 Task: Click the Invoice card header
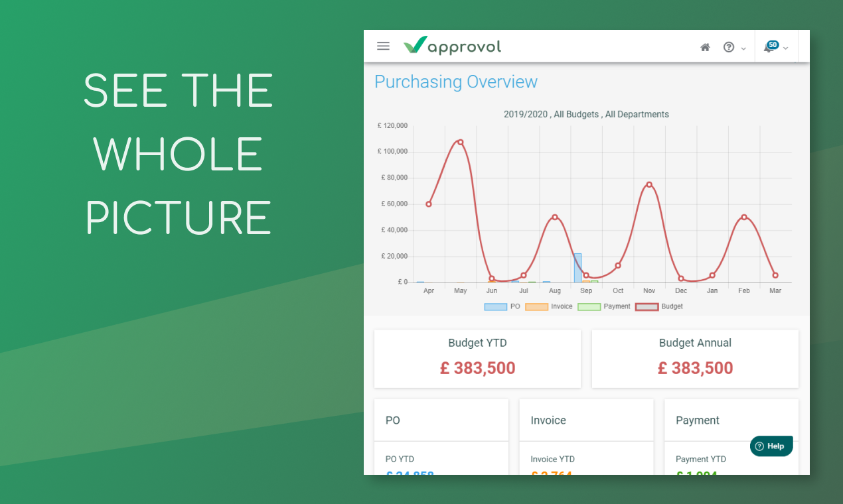[586, 420]
